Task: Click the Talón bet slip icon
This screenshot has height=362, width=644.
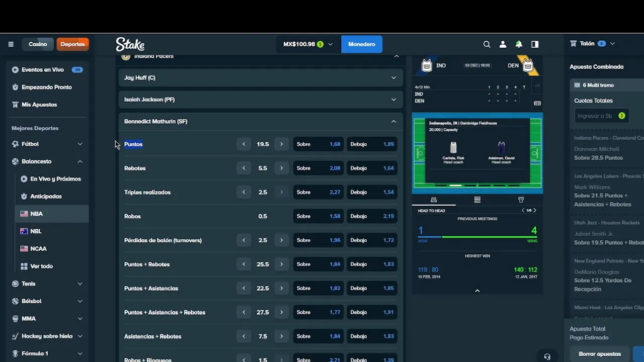Action: tap(573, 44)
